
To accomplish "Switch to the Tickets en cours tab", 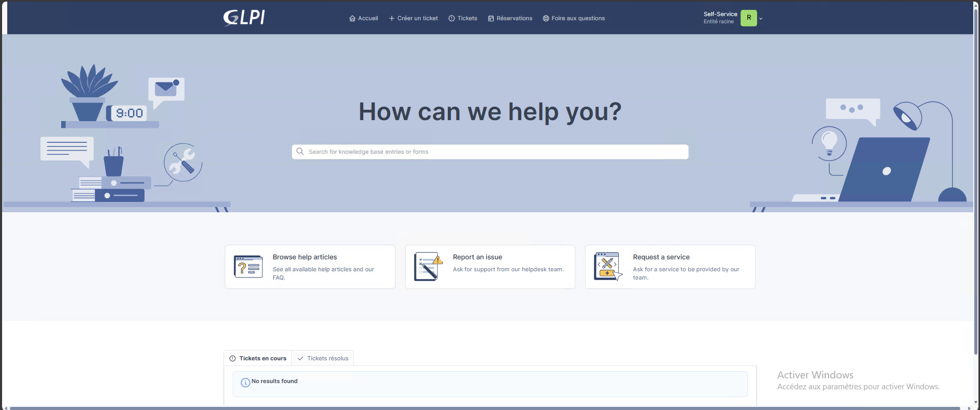I will (258, 358).
